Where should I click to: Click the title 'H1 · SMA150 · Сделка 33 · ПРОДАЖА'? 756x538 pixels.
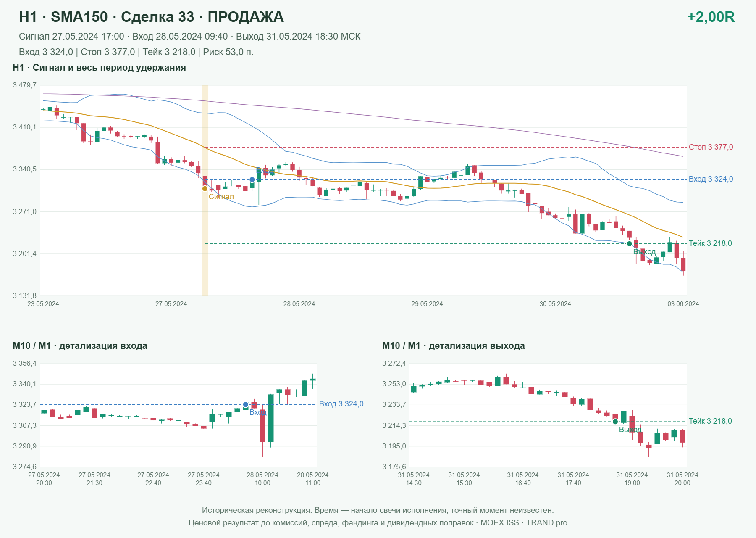pos(151,17)
